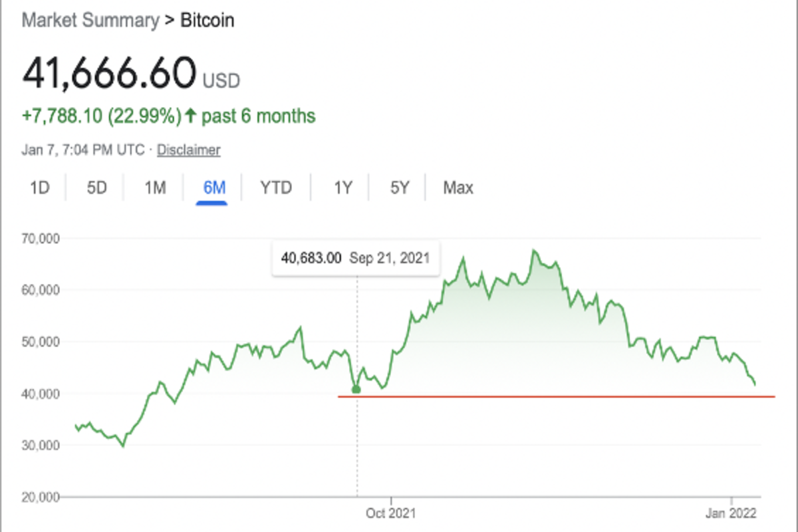View the 1Y price chart
The width and height of the screenshot is (798, 532).
click(x=342, y=188)
